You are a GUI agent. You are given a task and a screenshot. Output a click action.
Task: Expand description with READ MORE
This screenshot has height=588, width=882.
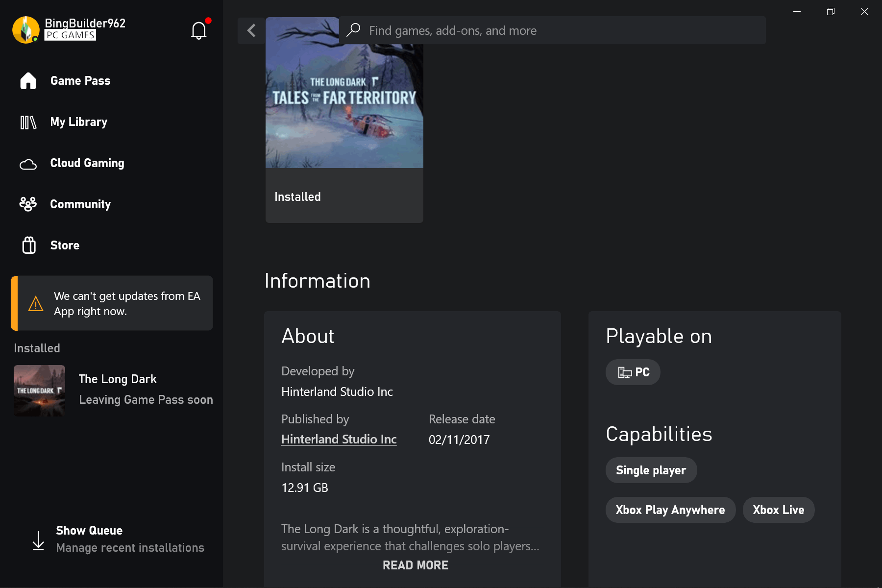pyautogui.click(x=416, y=565)
